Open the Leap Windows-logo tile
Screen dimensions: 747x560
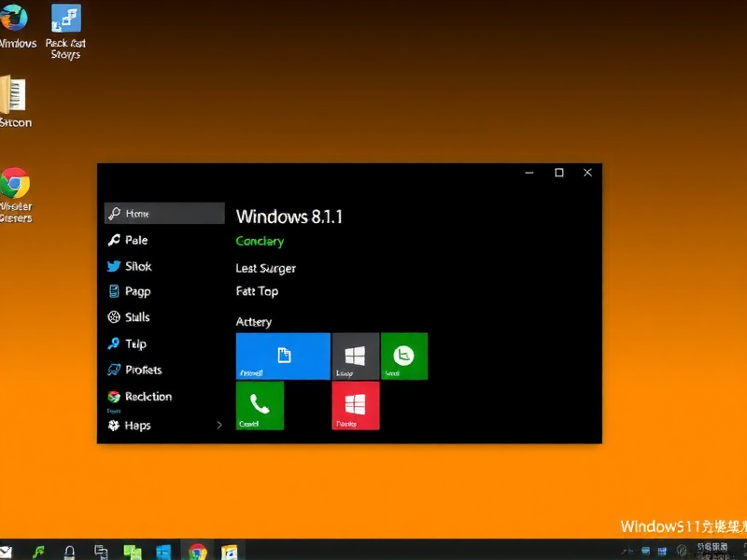[x=355, y=356]
